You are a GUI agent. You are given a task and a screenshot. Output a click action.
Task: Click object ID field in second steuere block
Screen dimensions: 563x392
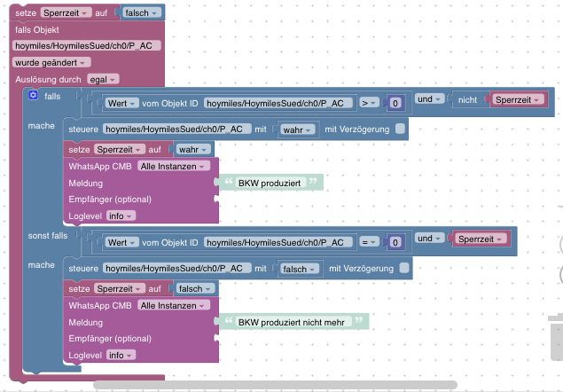(x=177, y=269)
